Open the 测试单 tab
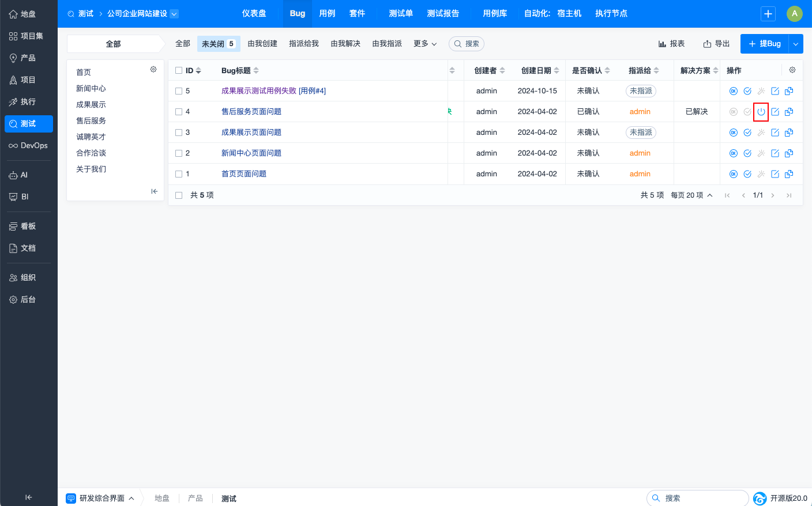Viewport: 812px width, 506px height. point(401,14)
